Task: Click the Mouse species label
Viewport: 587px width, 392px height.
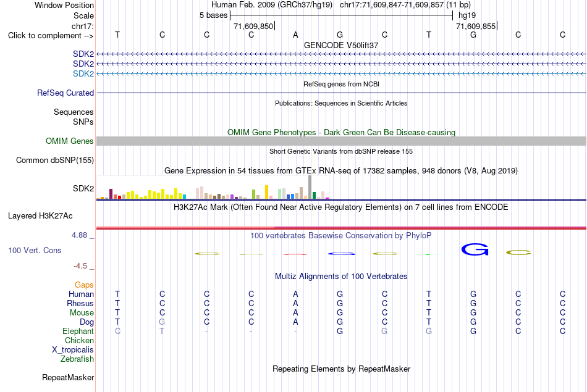Action: tap(82, 313)
